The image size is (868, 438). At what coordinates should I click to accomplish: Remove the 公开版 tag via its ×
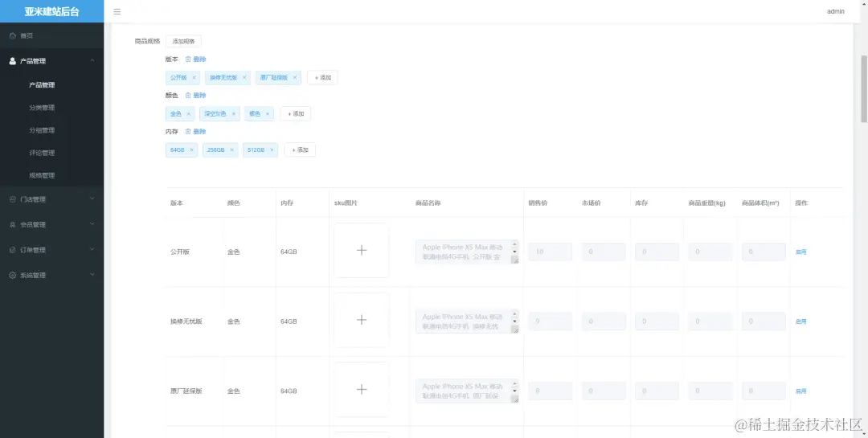(x=194, y=77)
